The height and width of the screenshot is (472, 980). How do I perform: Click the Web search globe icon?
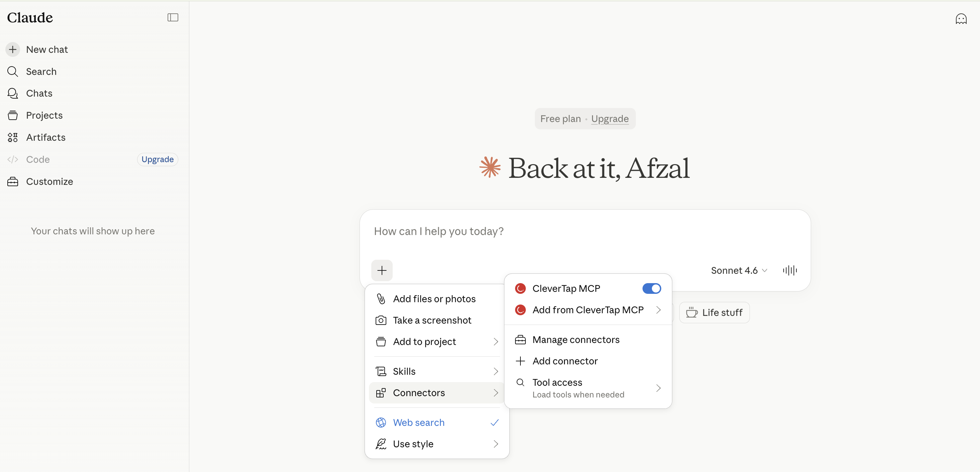coord(381,423)
